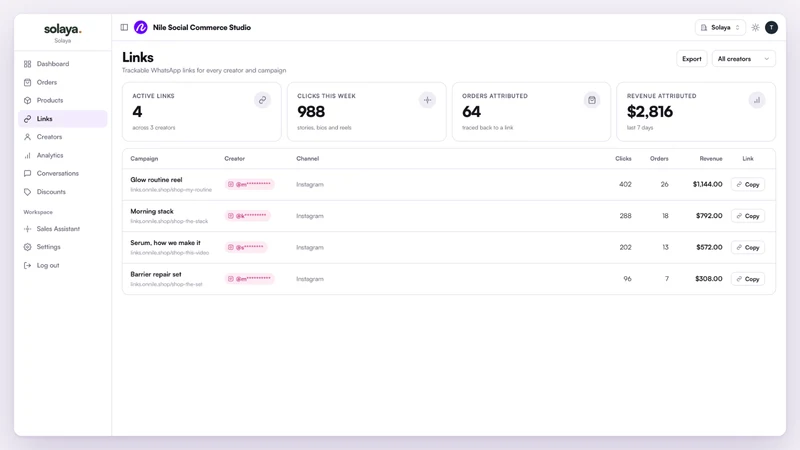The width and height of the screenshot is (800, 450).
Task: Click bag icon on Orders Attributed card
Action: click(x=592, y=100)
